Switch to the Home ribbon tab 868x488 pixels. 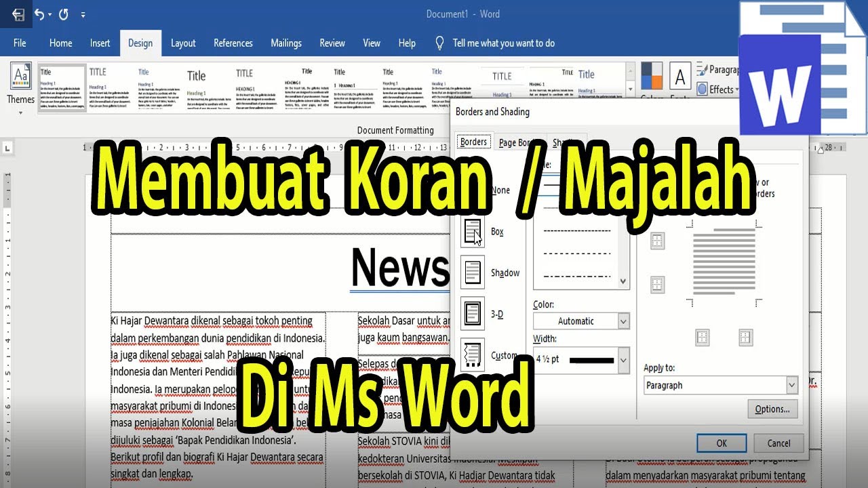[60, 43]
